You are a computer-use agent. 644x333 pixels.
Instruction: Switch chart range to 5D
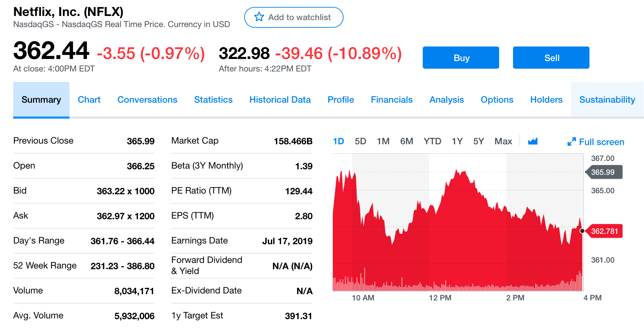pyautogui.click(x=360, y=142)
